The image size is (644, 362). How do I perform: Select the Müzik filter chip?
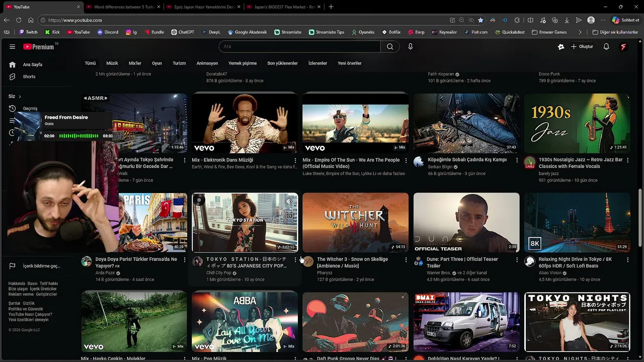112,63
